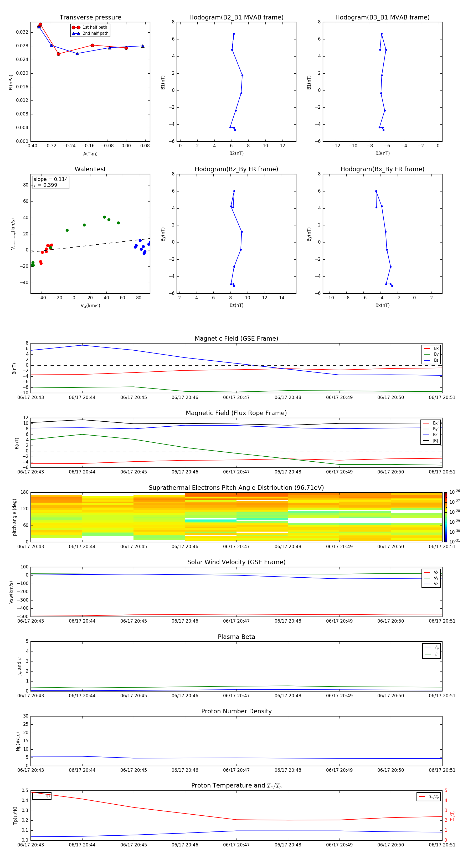Click the "Transverse pressure" plot title

[90, 18]
